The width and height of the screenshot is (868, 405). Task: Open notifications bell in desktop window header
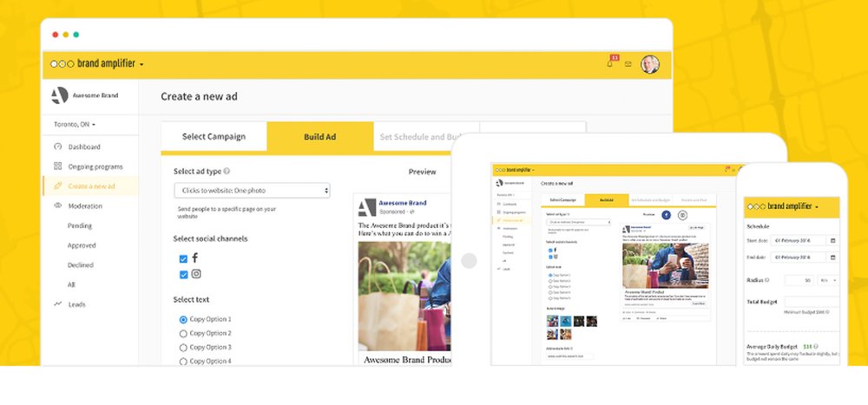[610, 64]
